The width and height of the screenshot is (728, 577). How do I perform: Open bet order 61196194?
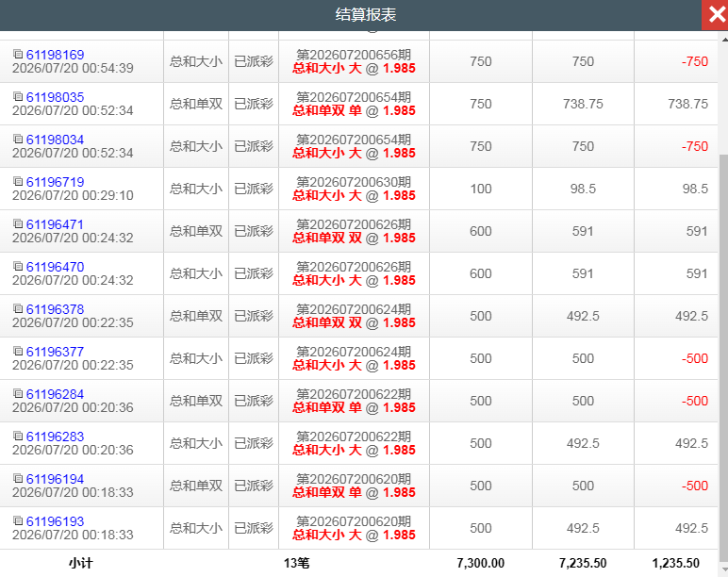tap(56, 479)
